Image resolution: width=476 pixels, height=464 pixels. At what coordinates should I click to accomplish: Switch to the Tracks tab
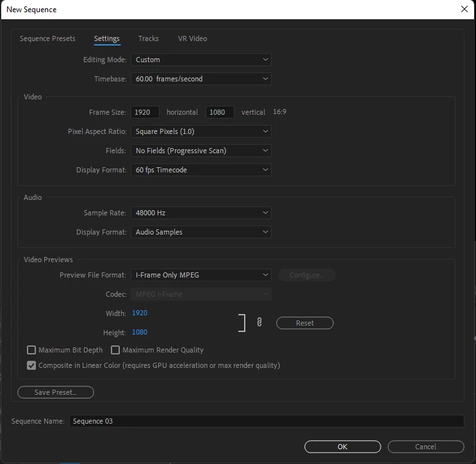point(149,38)
